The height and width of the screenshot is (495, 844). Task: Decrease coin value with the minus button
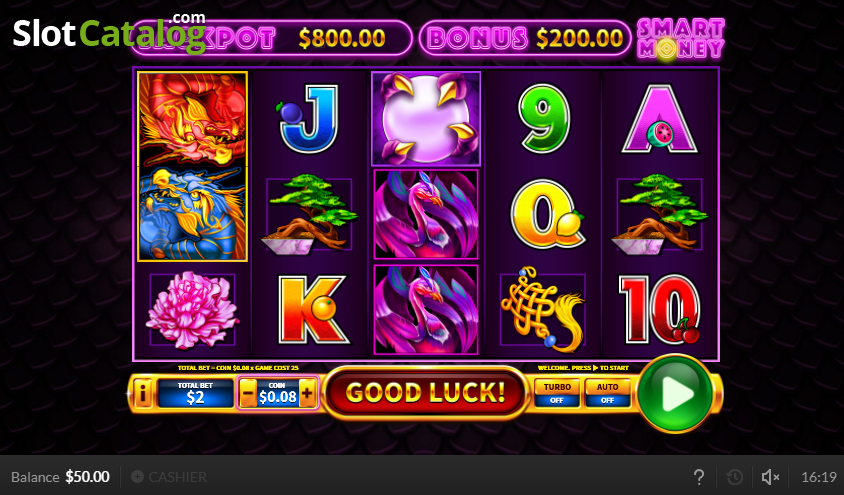point(248,394)
